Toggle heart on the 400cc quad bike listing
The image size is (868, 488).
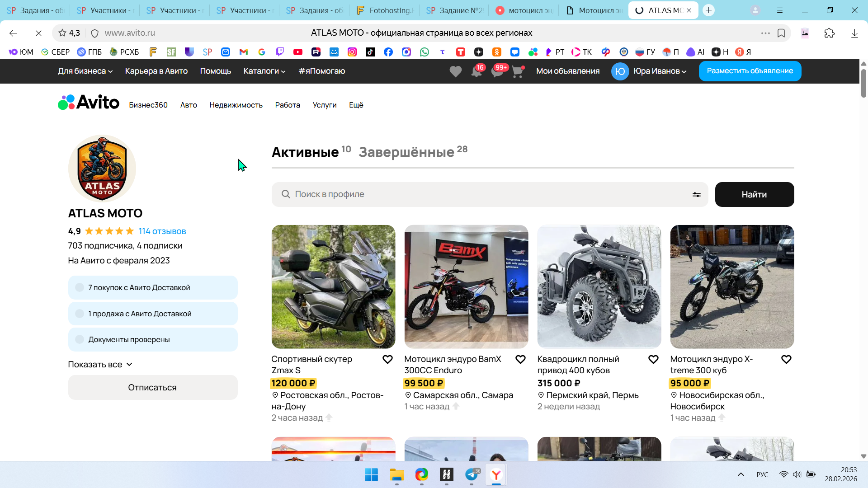point(653,360)
